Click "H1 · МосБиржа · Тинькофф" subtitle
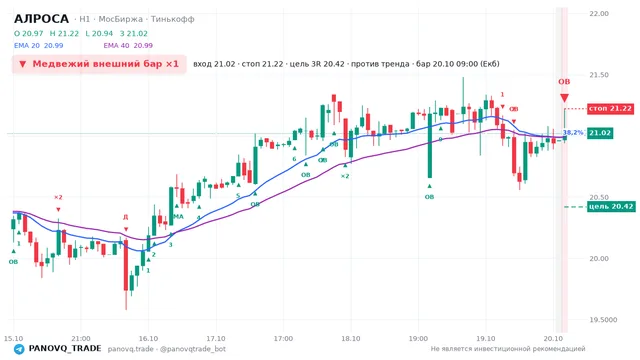Screen dimensions: 640x360 click(x=137, y=19)
